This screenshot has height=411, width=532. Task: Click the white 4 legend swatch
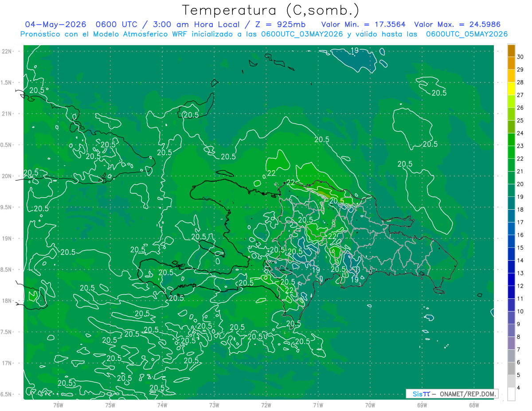pos(511,394)
